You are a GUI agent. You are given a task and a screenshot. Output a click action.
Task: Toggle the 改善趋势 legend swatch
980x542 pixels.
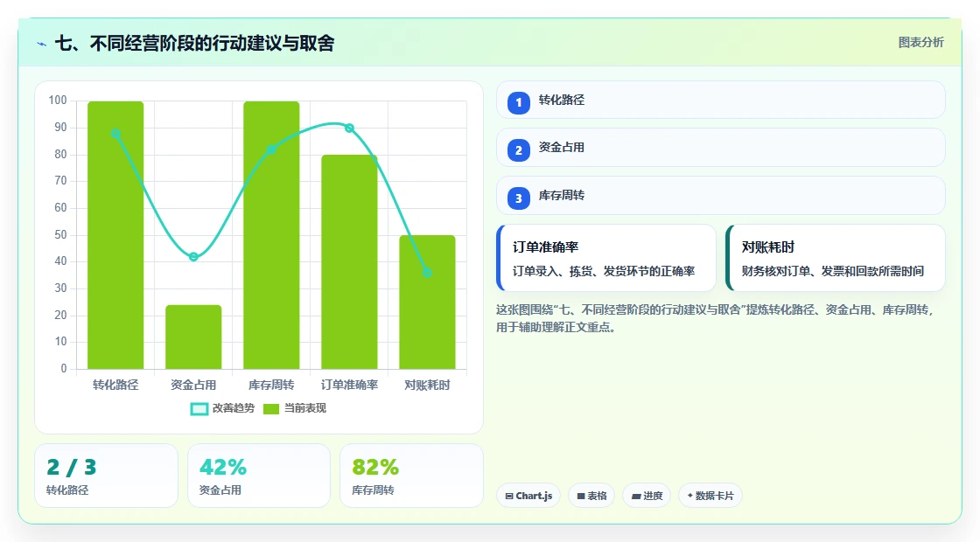(x=199, y=409)
